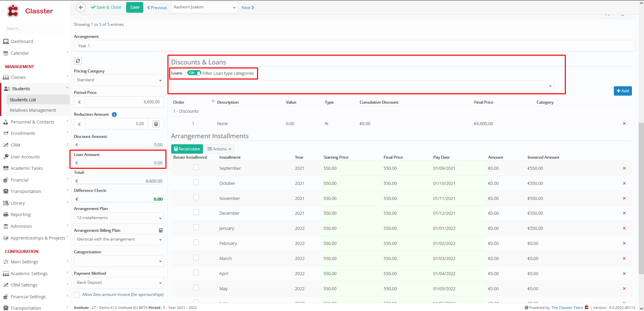644x311 pixels.
Task: Check Retain Installment for January
Action: pyautogui.click(x=196, y=227)
